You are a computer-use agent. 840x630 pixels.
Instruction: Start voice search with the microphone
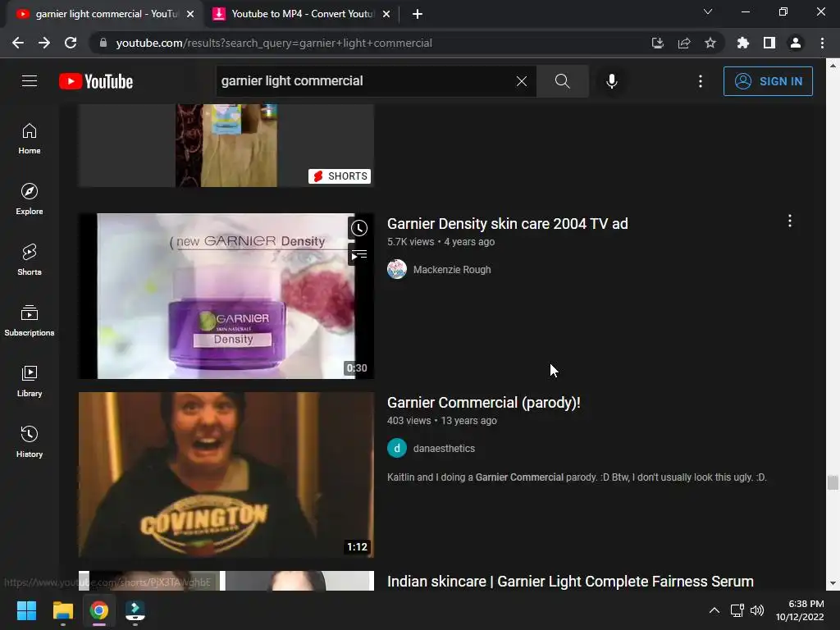612,81
